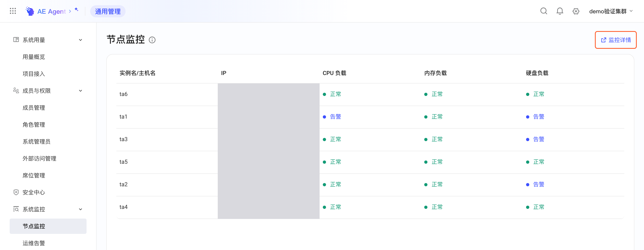Open 安全中心 menu item
This screenshot has width=644, height=250.
tap(34, 192)
